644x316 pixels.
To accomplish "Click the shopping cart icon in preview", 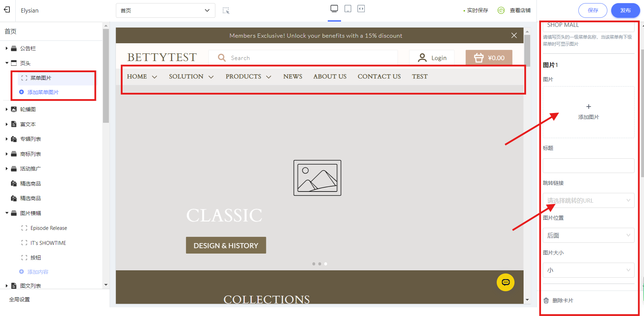I will [x=479, y=58].
